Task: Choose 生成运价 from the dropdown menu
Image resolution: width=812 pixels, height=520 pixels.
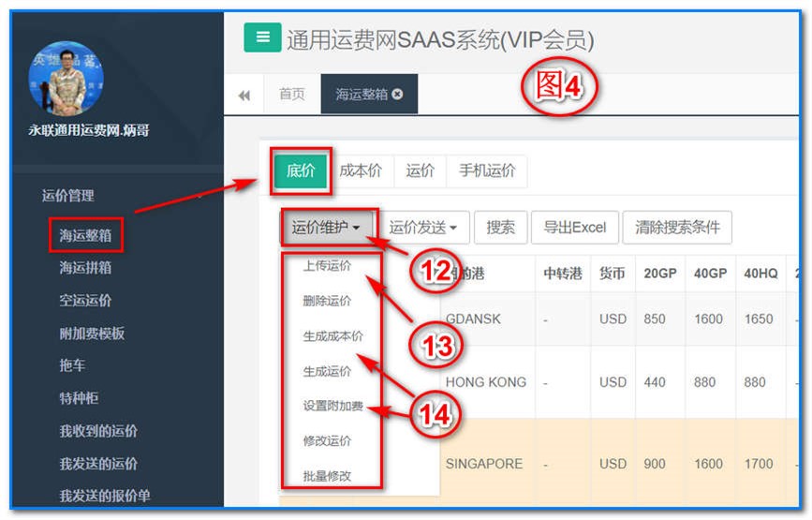Action: point(327,371)
